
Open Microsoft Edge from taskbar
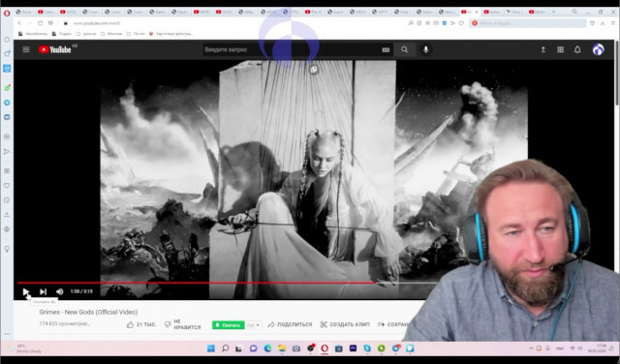(x=267, y=349)
